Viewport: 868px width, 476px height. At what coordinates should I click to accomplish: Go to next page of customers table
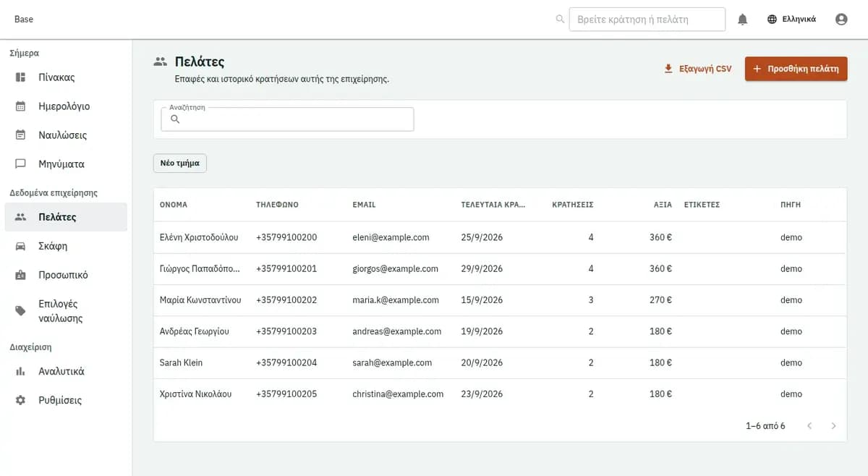tap(833, 426)
